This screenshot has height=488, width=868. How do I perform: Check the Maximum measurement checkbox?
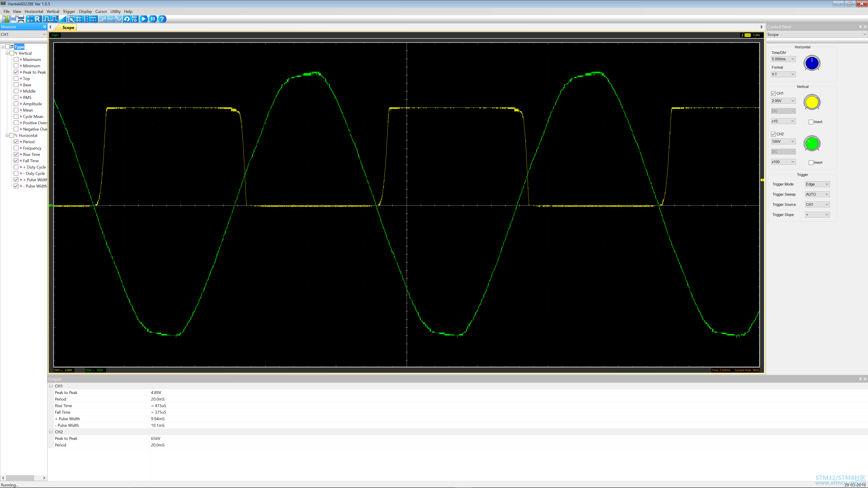pyautogui.click(x=16, y=60)
